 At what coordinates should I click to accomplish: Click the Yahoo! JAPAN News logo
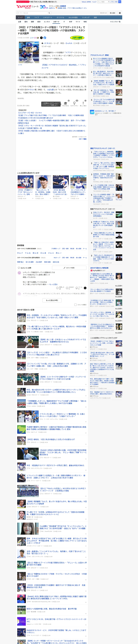27,7
